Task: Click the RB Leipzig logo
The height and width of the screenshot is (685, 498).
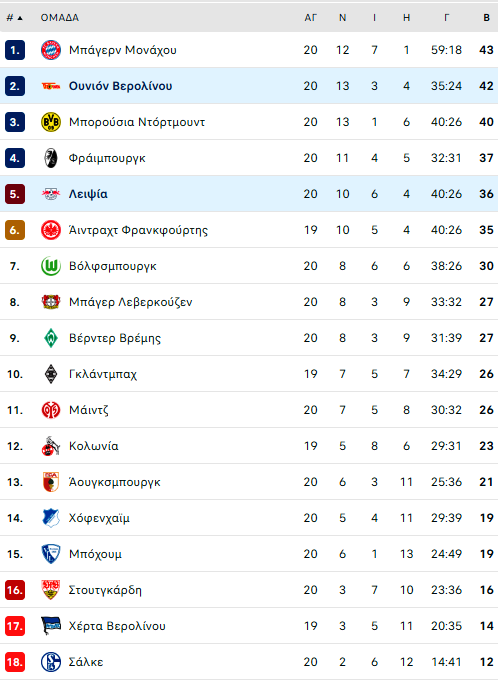Action: [51, 194]
